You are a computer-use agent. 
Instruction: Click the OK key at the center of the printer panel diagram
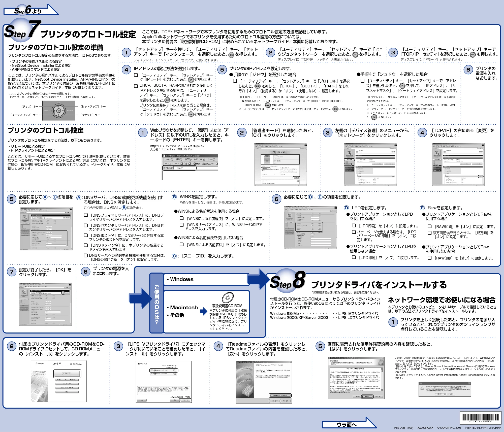coord(59,111)
